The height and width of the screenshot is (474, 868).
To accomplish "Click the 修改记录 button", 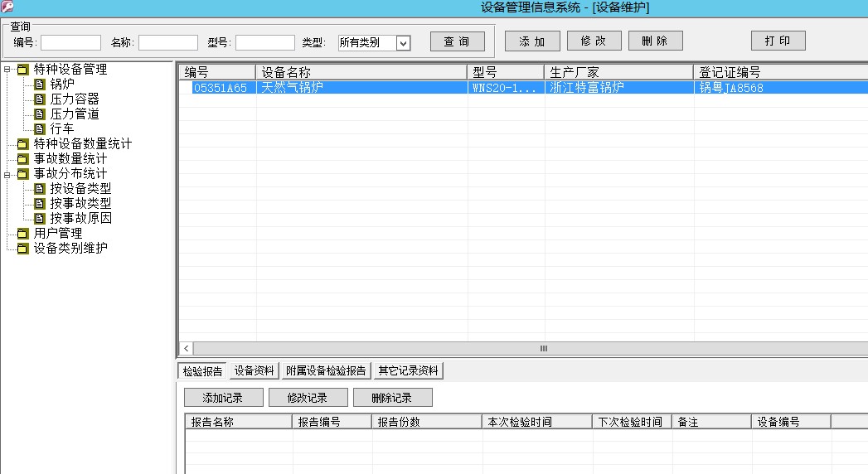I will tap(308, 398).
